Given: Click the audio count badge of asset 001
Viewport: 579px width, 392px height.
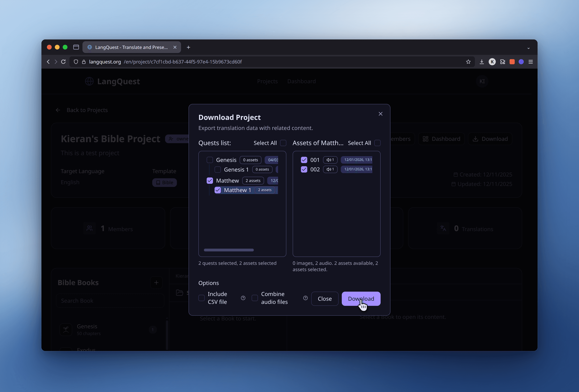Looking at the screenshot, I should tap(330, 160).
